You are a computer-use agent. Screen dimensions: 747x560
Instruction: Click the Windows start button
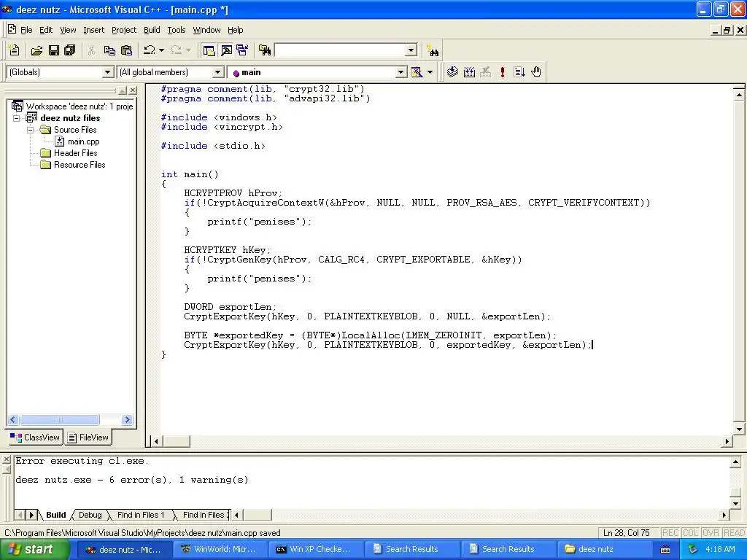34,549
